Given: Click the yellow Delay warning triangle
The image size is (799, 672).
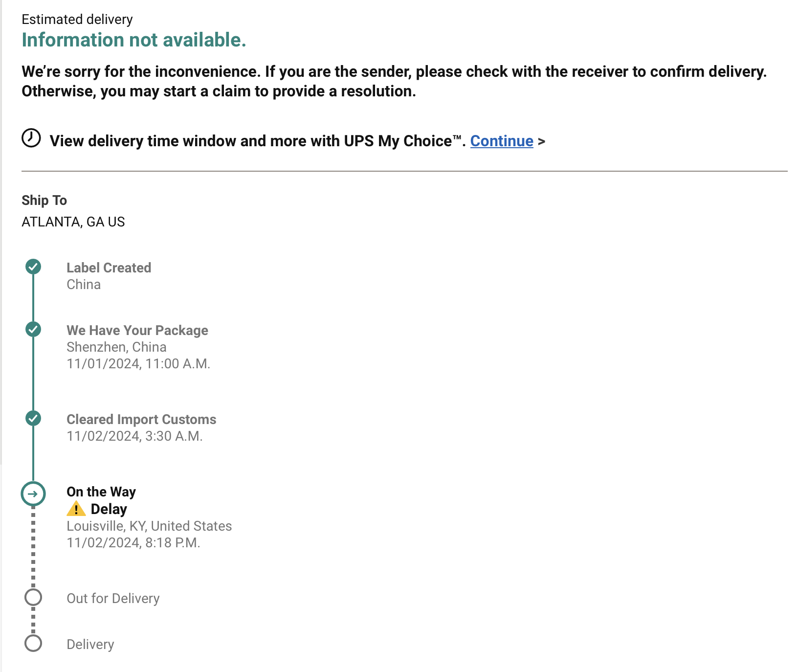Looking at the screenshot, I should pos(76,509).
